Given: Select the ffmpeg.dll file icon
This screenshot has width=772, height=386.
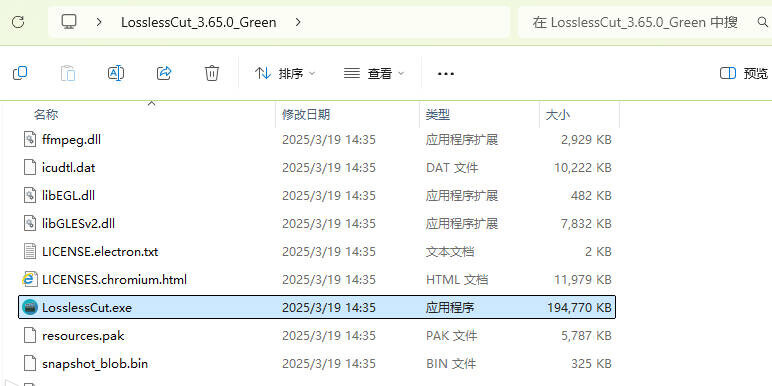Looking at the screenshot, I should coord(30,139).
